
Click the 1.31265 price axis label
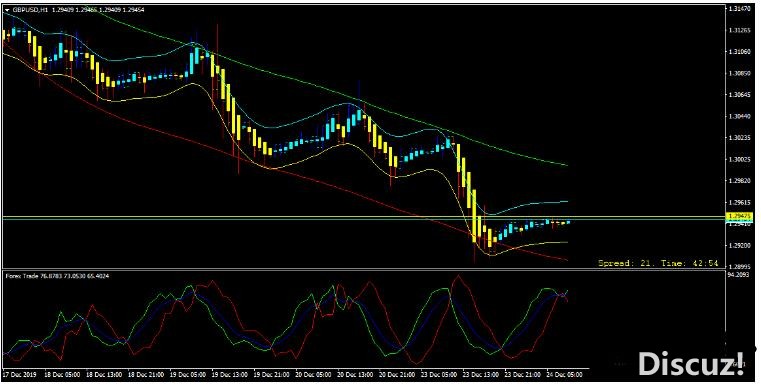(x=739, y=30)
